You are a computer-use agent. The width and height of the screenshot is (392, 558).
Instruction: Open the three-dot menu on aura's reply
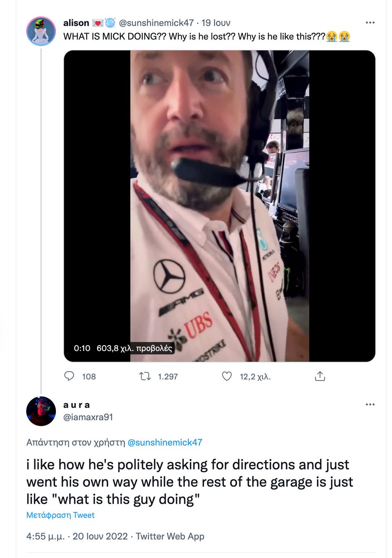(x=370, y=404)
